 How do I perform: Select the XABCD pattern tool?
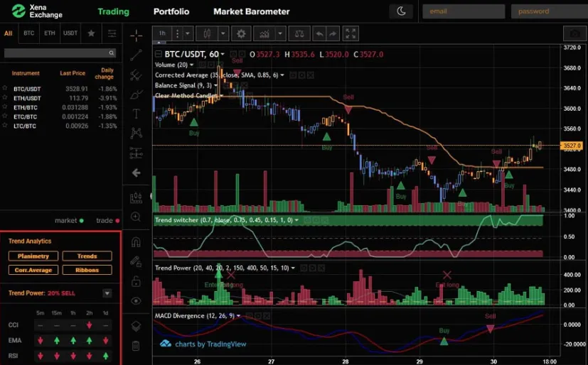tap(136, 133)
